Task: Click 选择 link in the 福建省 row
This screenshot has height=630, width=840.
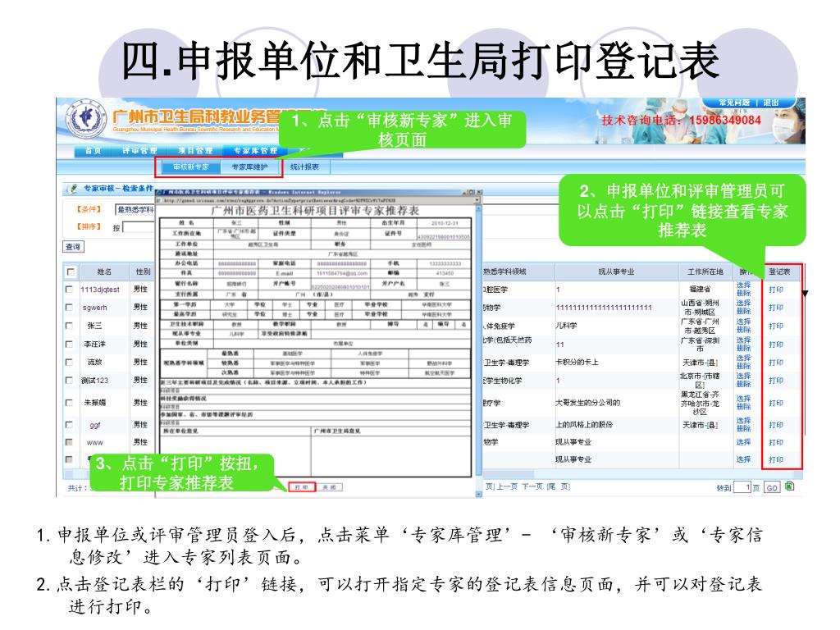Action: pyautogui.click(x=743, y=285)
